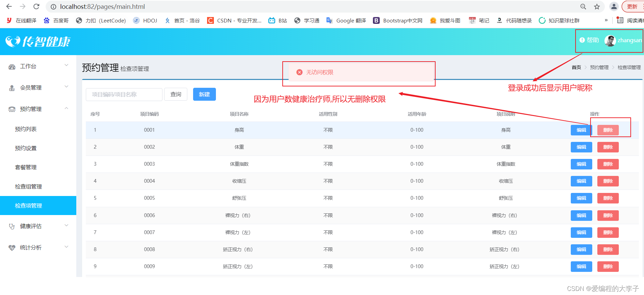The height and width of the screenshot is (295, 644).
Task: Open the Bootstrap中文网 bookmark
Action: pos(398,20)
